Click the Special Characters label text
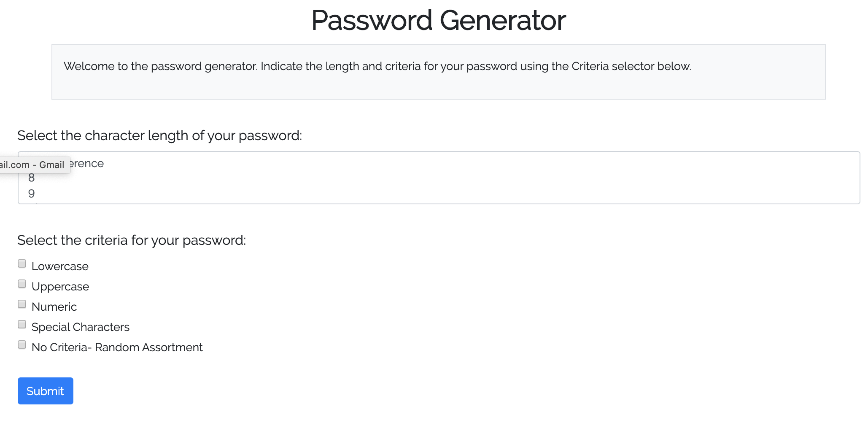The image size is (868, 423). point(80,327)
